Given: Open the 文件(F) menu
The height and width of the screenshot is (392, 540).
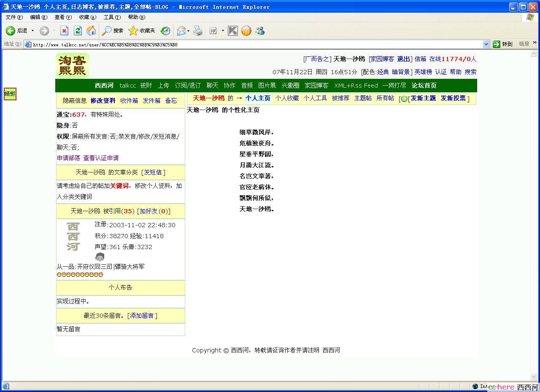Looking at the screenshot, I should 14,17.
